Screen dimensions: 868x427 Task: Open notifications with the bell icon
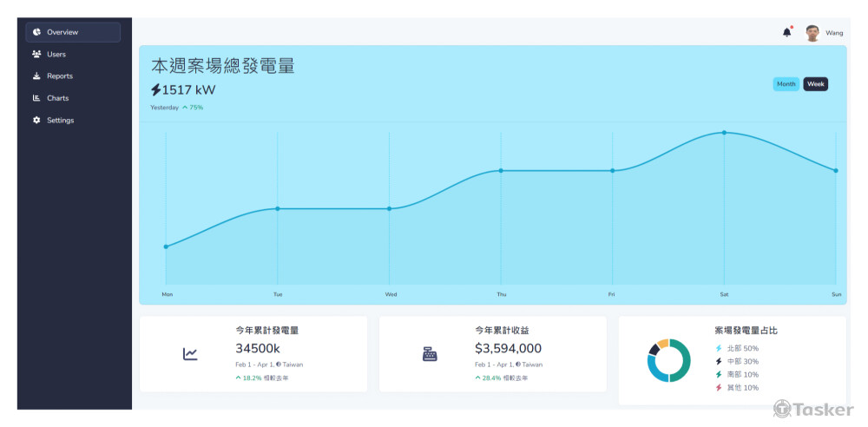click(787, 32)
